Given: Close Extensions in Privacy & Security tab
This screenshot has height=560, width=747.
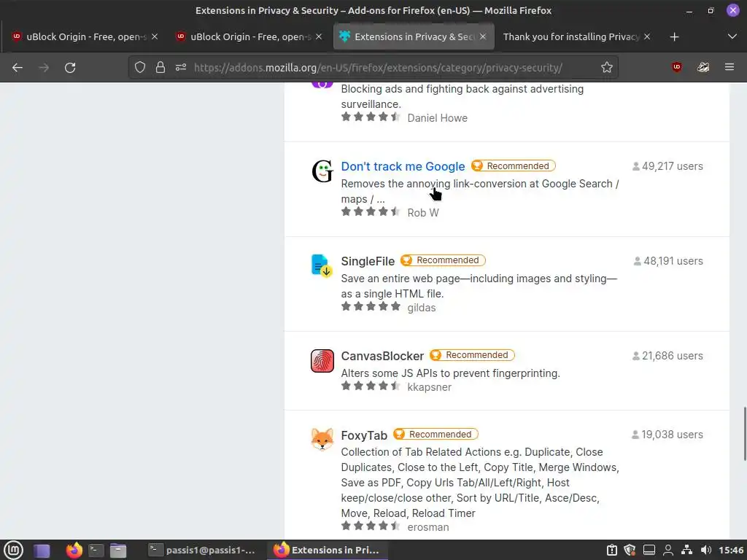Looking at the screenshot, I should (483, 36).
